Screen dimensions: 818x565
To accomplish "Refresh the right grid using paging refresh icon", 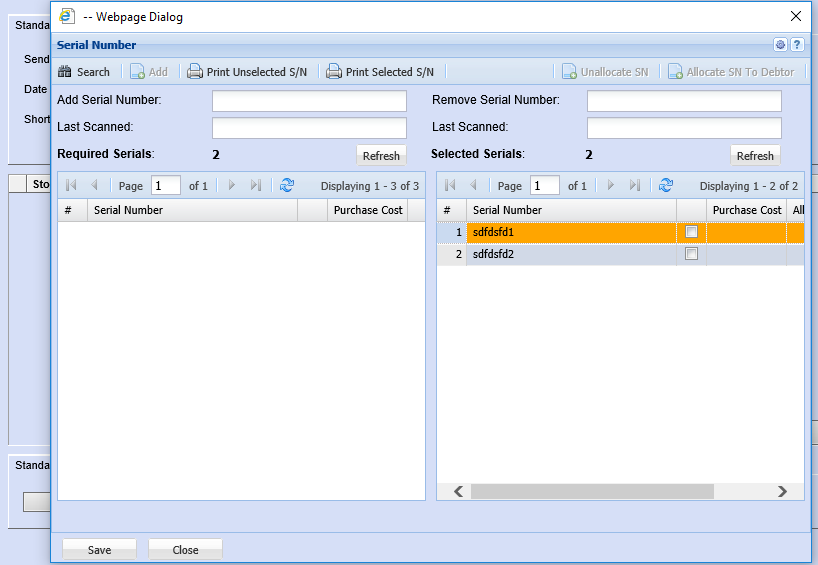I will tap(666, 186).
